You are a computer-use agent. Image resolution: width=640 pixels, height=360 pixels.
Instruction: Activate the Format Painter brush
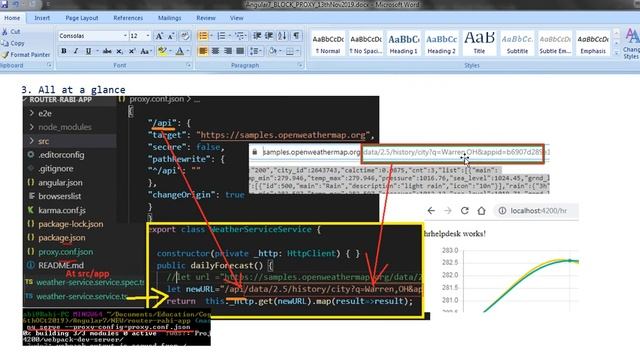[5, 54]
